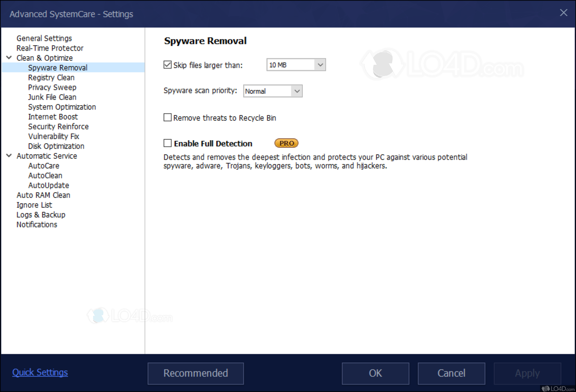Image resolution: width=576 pixels, height=392 pixels.
Task: Collapse the Clean & Optimize tree node
Action: click(x=9, y=58)
